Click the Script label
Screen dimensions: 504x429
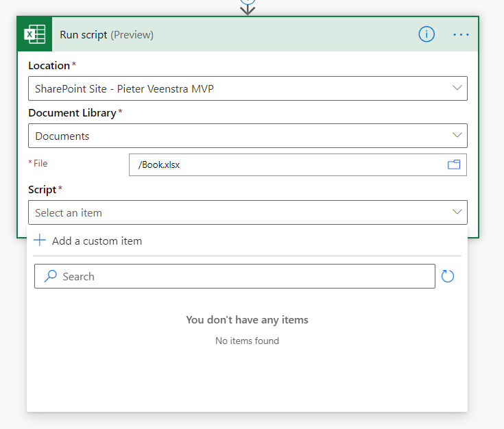42,190
